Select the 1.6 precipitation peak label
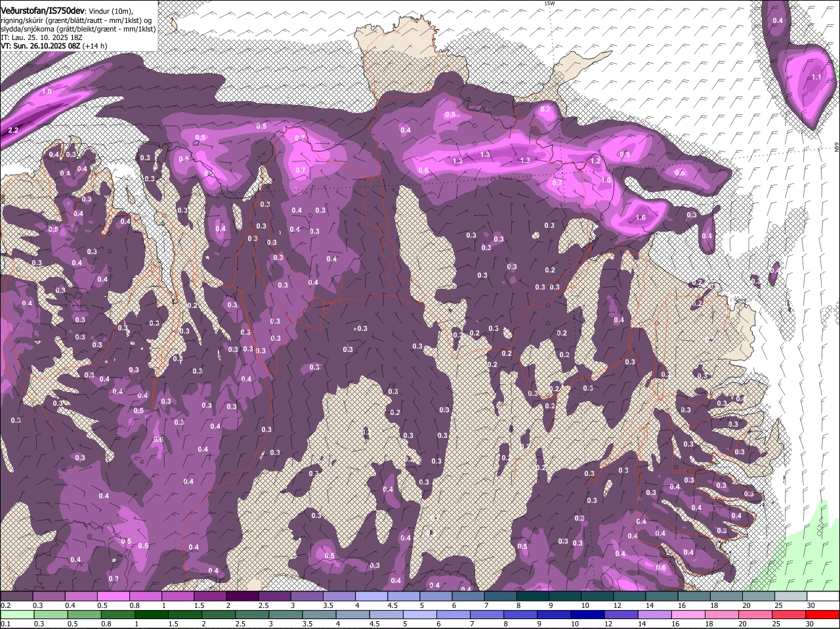The width and height of the screenshot is (840, 629). click(640, 217)
